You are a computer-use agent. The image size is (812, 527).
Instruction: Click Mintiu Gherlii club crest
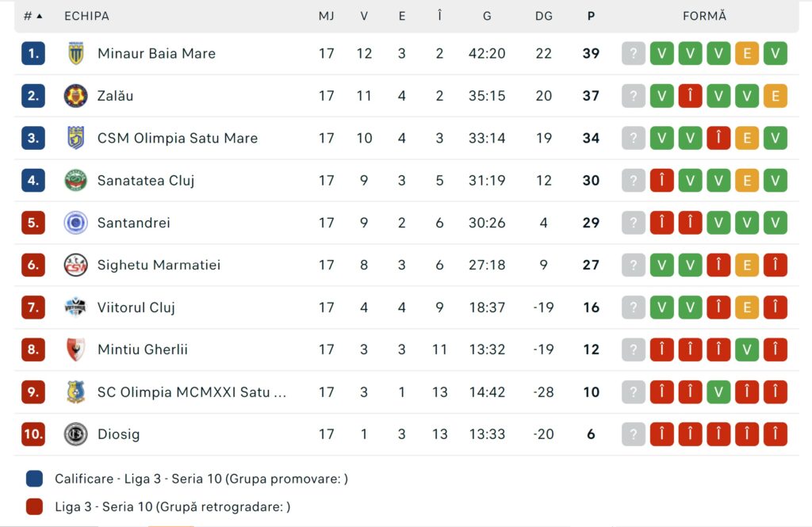[x=75, y=349]
